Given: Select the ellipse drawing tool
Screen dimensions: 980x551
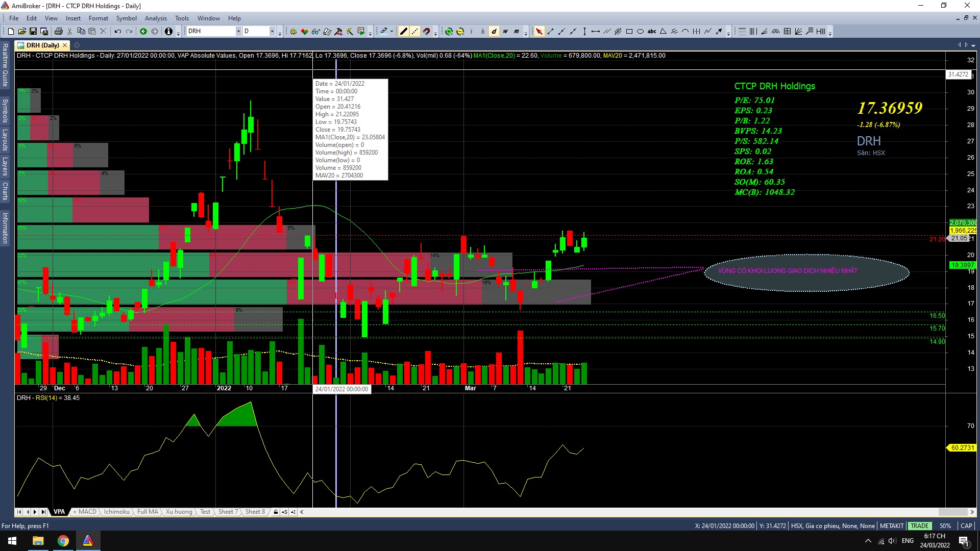Looking at the screenshot, I should [641, 32].
